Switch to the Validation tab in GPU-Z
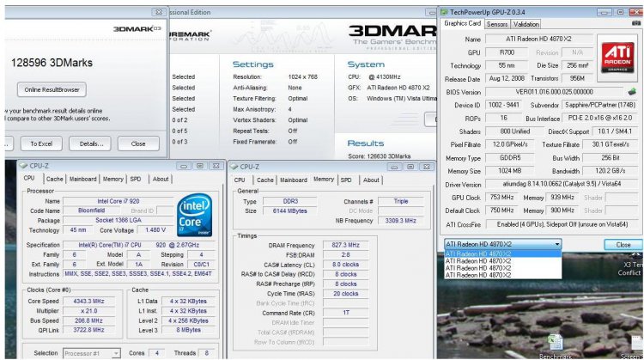The width and height of the screenshot is (644, 360). click(526, 24)
